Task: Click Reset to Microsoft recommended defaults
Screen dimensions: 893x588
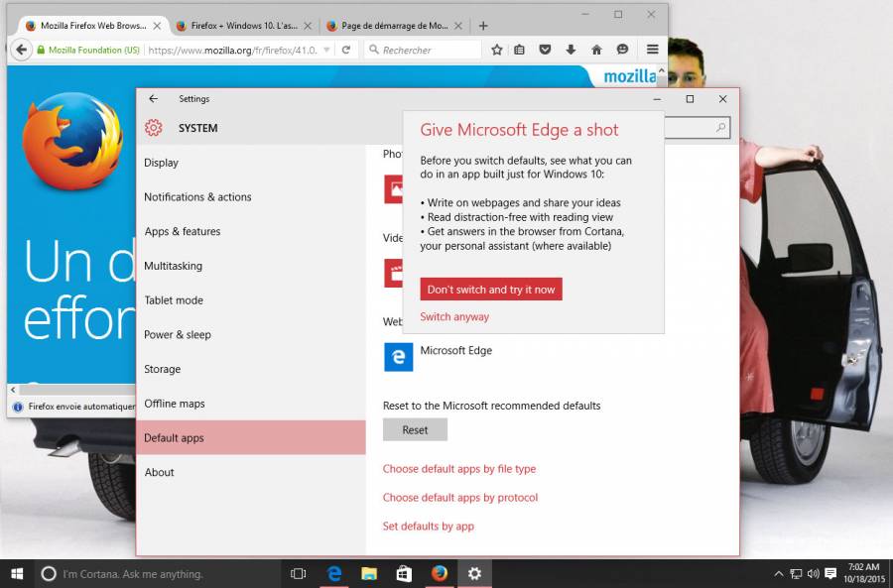Action: 415,429
